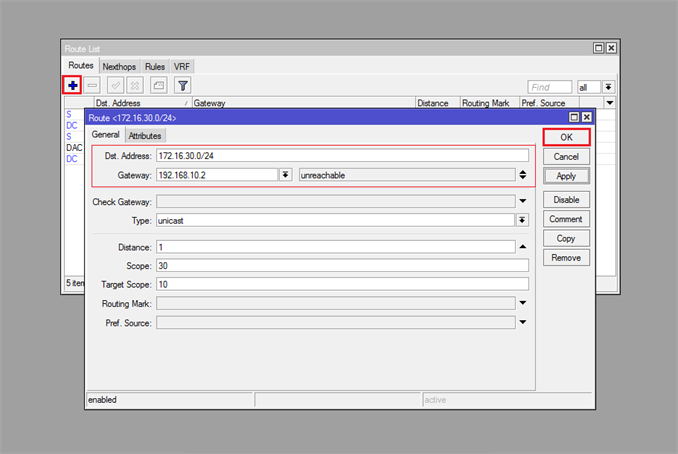The height and width of the screenshot is (454, 678).
Task: Open the Rules tab
Action: (x=155, y=67)
